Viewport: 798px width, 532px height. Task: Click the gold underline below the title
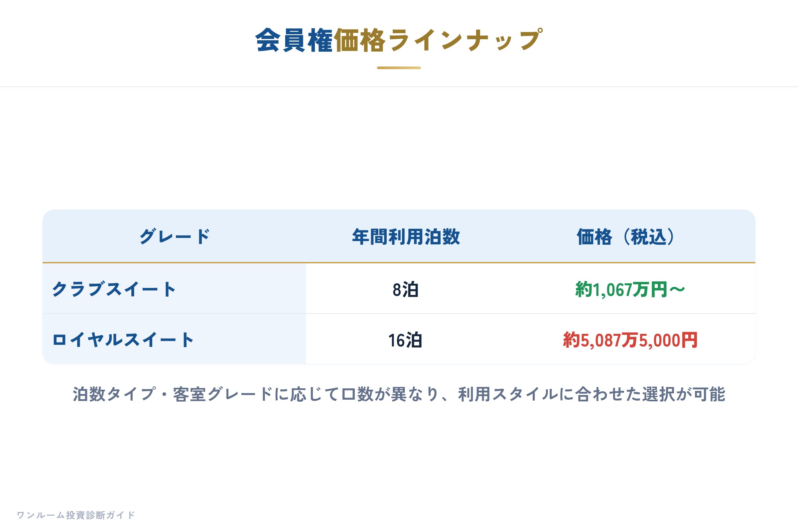(399, 68)
